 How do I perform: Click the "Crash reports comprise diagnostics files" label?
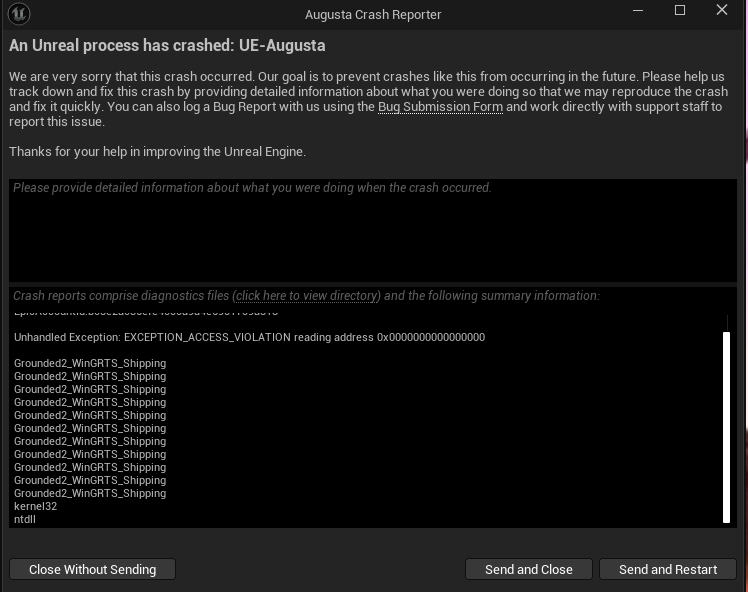(x=120, y=296)
